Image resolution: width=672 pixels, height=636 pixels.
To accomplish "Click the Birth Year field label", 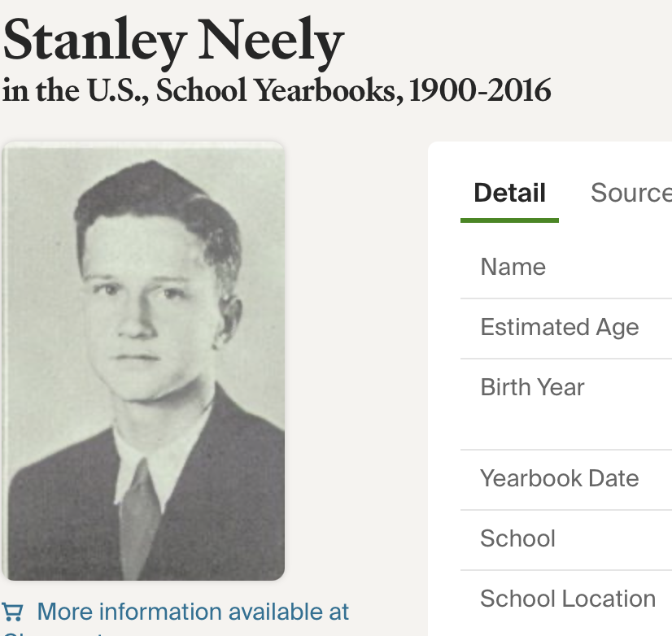I will pyautogui.click(x=532, y=387).
